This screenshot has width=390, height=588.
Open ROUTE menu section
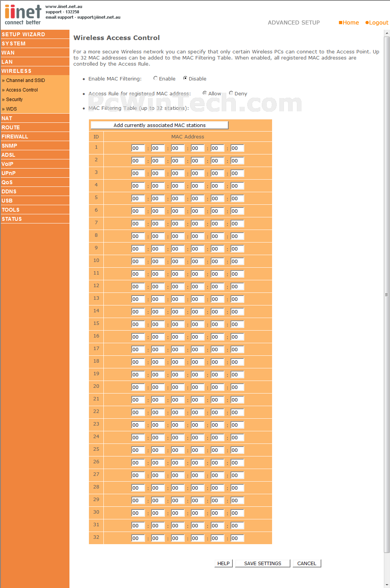tap(35, 127)
